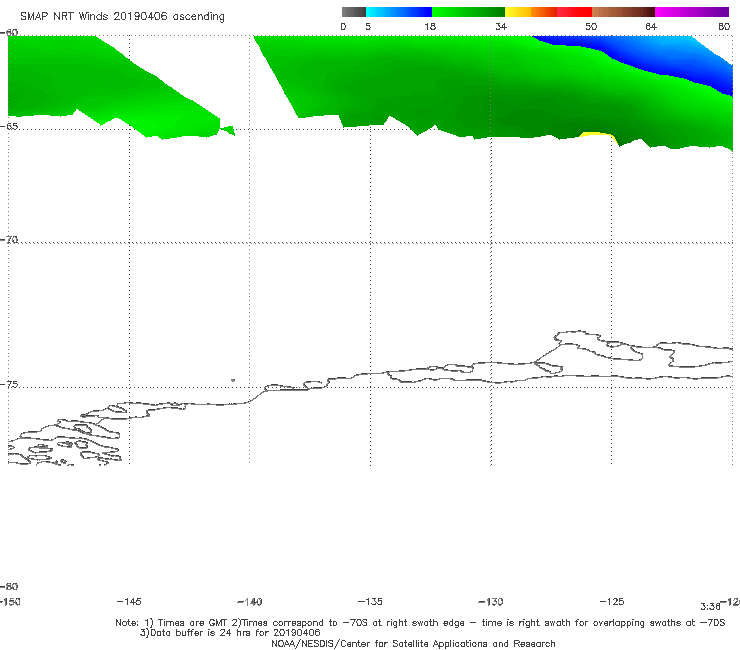Click the color bar label '64'
Image resolution: width=740 pixels, height=650 pixels.
[x=651, y=26]
